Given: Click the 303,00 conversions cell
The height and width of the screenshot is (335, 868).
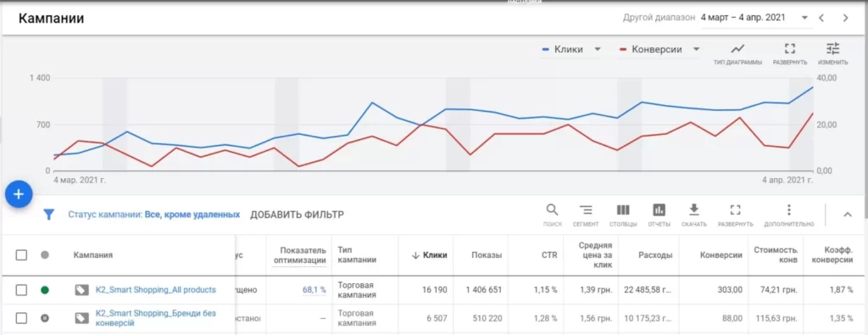Looking at the screenshot, I should pos(729,289).
